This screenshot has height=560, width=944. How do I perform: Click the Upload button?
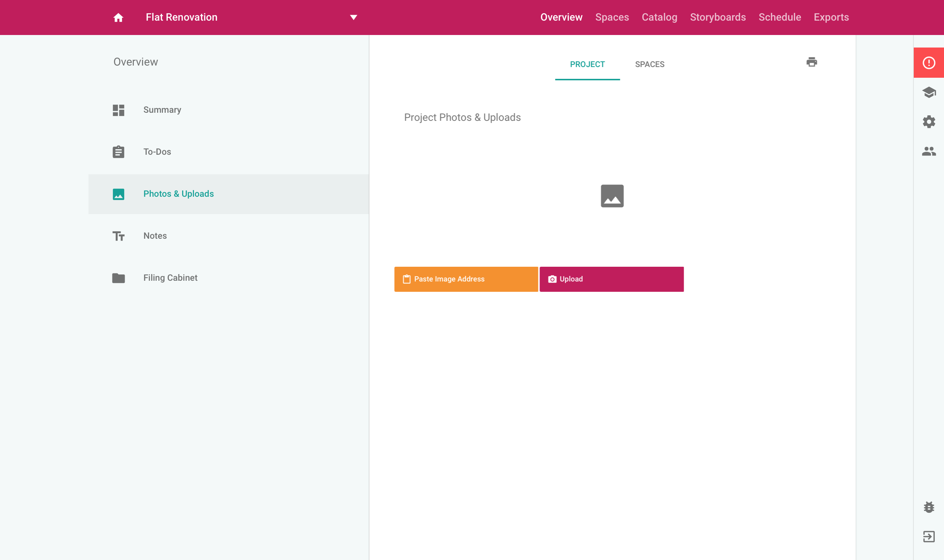611,279
